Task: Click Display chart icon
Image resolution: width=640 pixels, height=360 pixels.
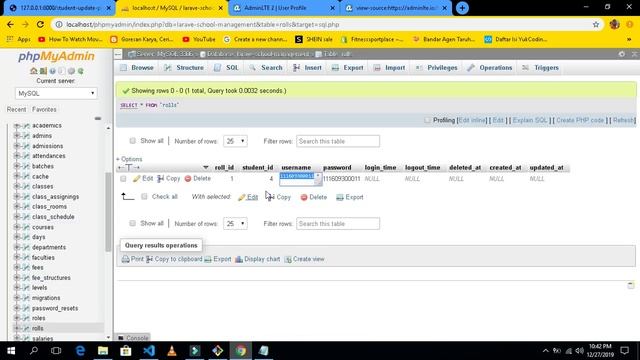Action: pos(239,259)
